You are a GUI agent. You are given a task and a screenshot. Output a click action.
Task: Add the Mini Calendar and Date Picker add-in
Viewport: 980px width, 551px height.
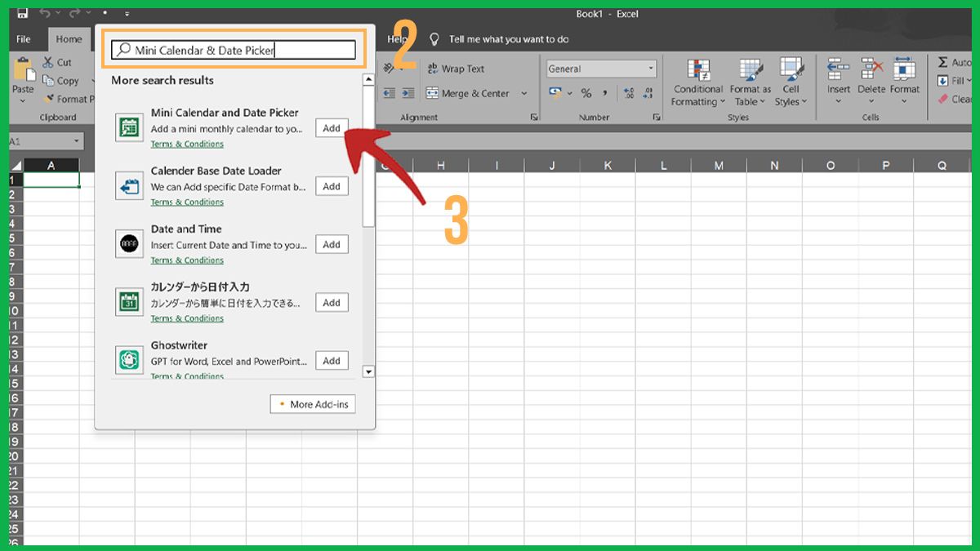click(x=332, y=128)
